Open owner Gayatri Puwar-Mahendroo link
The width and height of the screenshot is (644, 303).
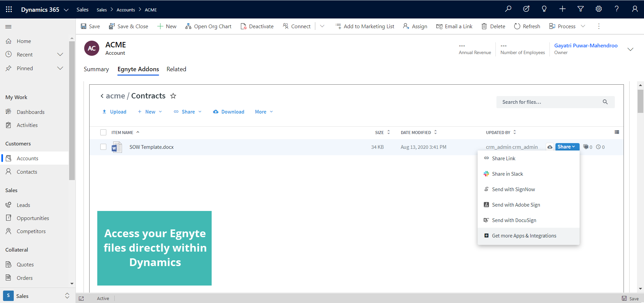pyautogui.click(x=586, y=46)
